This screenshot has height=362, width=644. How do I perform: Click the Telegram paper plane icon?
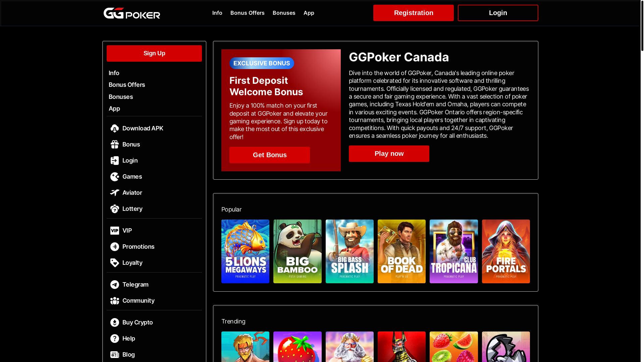coord(115,285)
